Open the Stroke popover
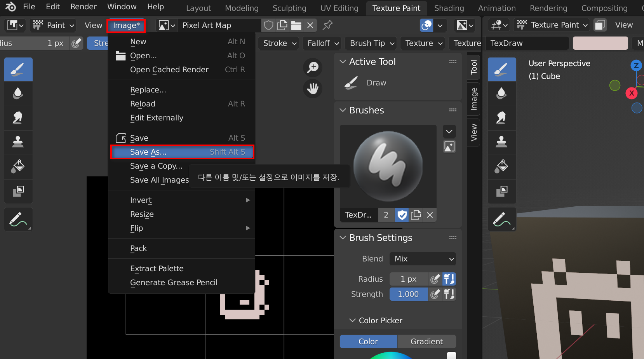This screenshot has width=644, height=359. coord(279,43)
